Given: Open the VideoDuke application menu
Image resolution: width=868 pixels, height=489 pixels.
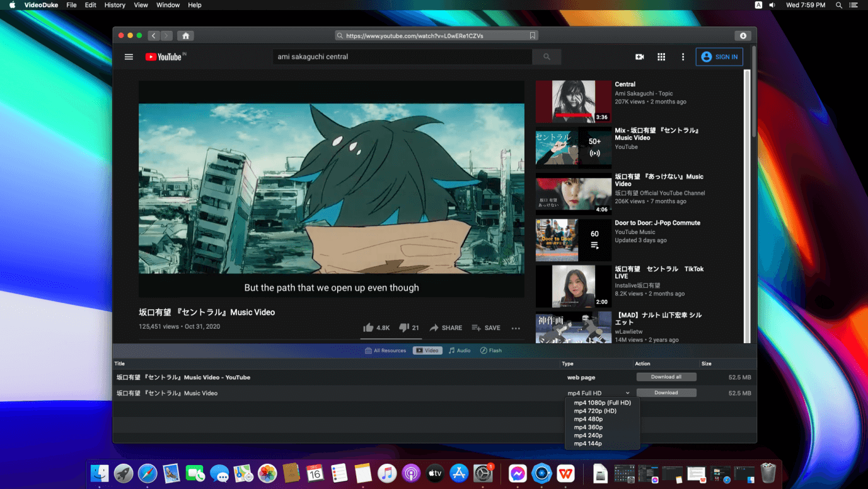Looking at the screenshot, I should (x=41, y=5).
